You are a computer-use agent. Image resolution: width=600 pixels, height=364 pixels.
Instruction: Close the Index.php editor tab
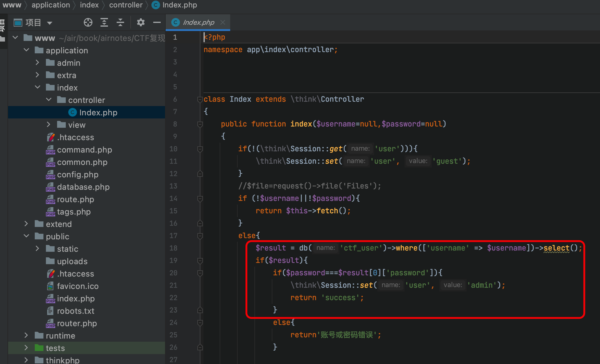coord(222,22)
